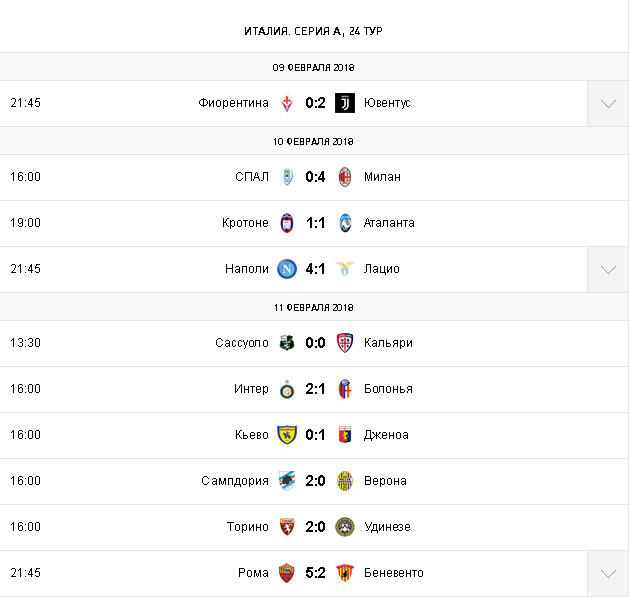Click the Torino team name

(x=247, y=527)
